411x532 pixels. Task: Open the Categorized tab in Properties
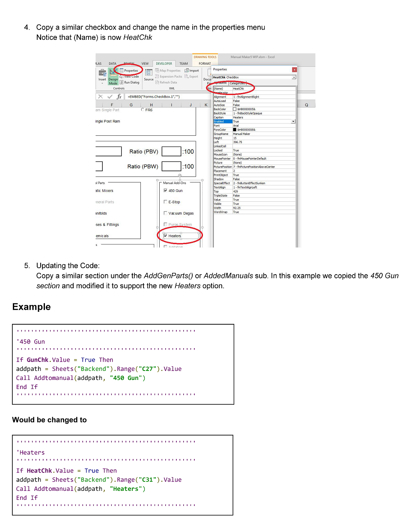237,84
